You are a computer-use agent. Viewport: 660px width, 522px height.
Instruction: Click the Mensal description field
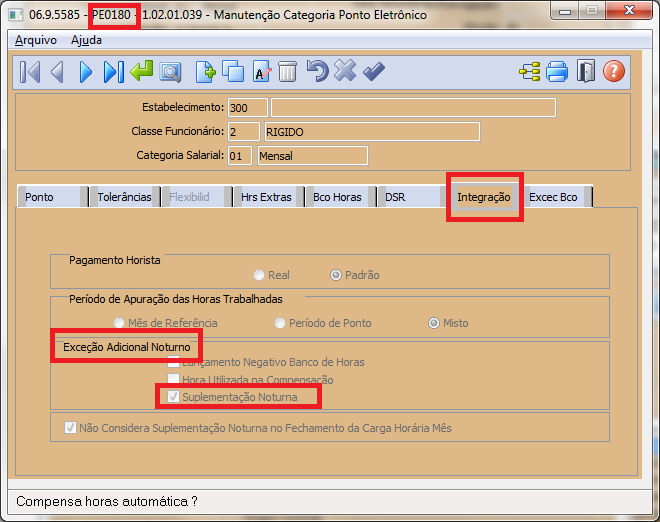click(x=313, y=156)
